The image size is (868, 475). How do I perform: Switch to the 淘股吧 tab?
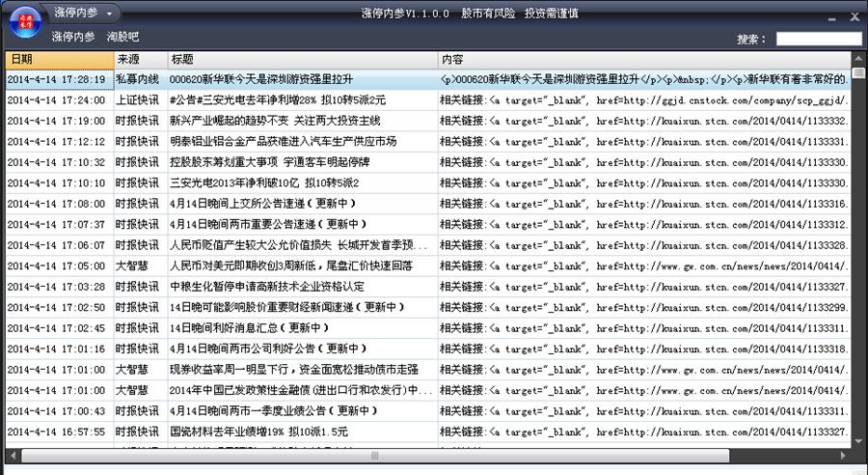tap(122, 37)
